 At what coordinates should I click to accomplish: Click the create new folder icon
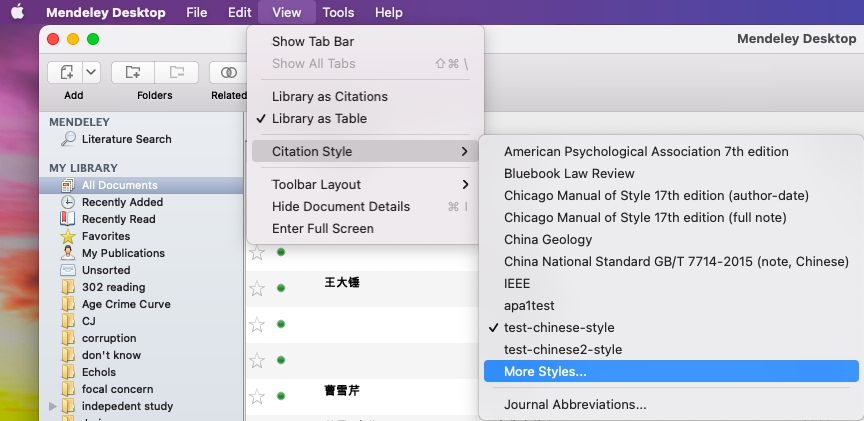click(133, 72)
